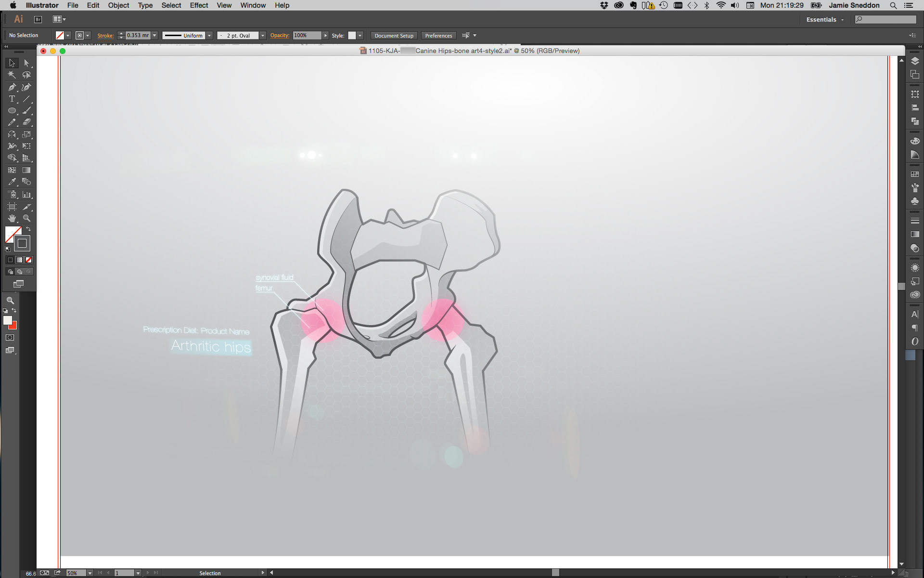Choose the Line Segment tool
The width and height of the screenshot is (924, 578).
tap(27, 99)
